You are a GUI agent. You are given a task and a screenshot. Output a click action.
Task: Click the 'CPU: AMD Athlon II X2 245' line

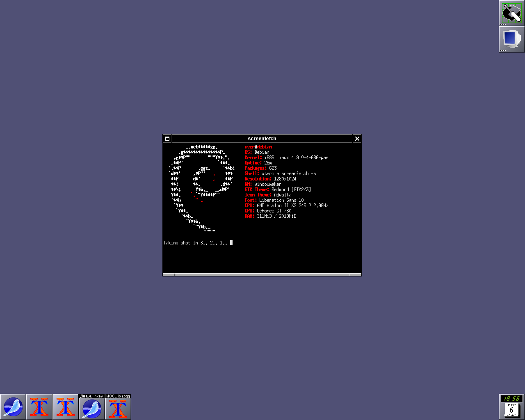pos(287,205)
